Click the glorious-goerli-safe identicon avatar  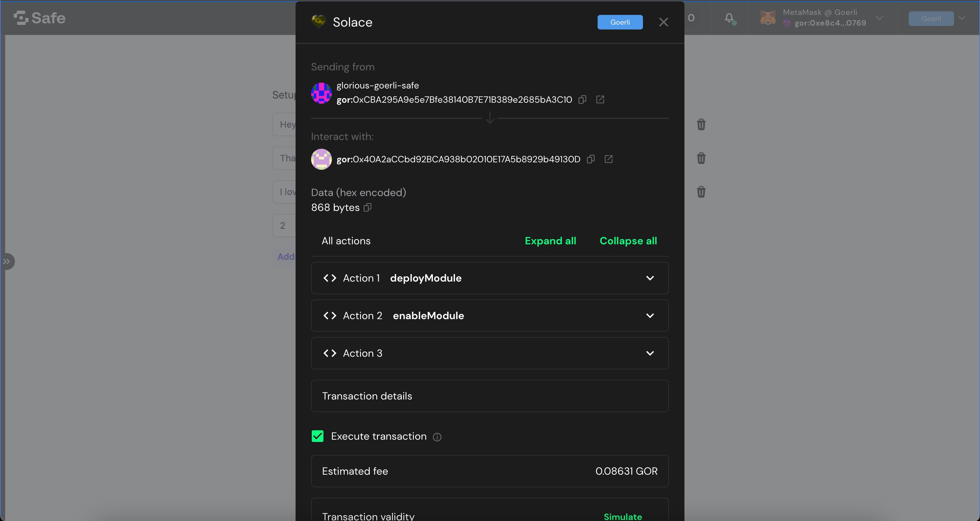321,93
